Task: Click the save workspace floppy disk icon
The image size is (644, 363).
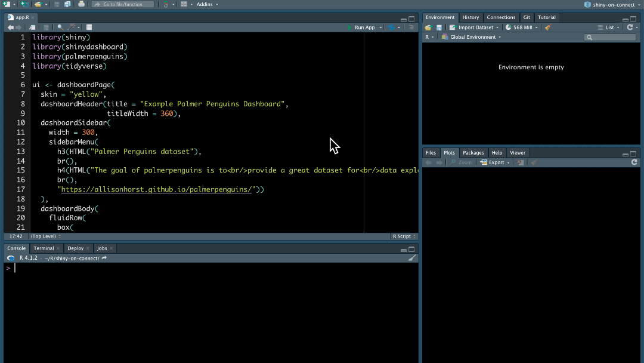Action: click(x=439, y=27)
